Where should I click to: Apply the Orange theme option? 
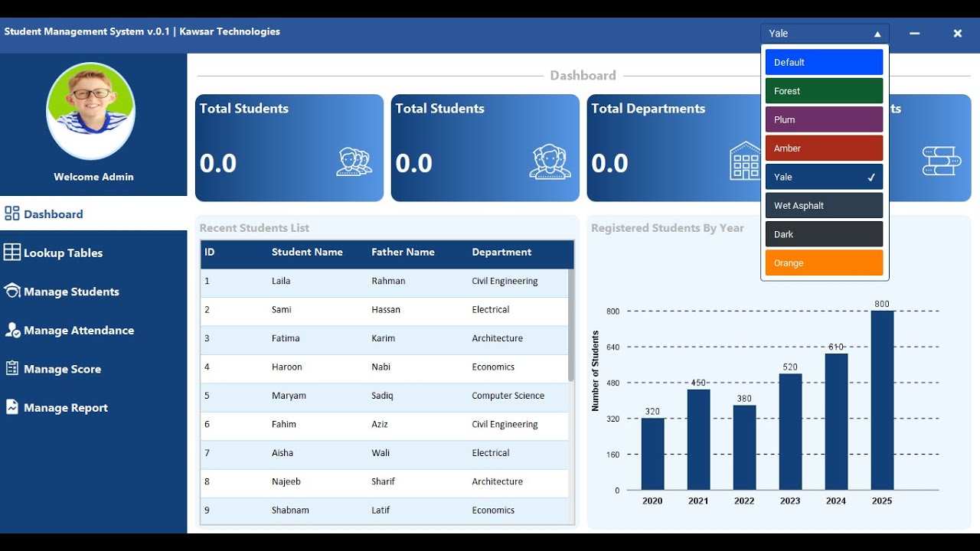[824, 263]
